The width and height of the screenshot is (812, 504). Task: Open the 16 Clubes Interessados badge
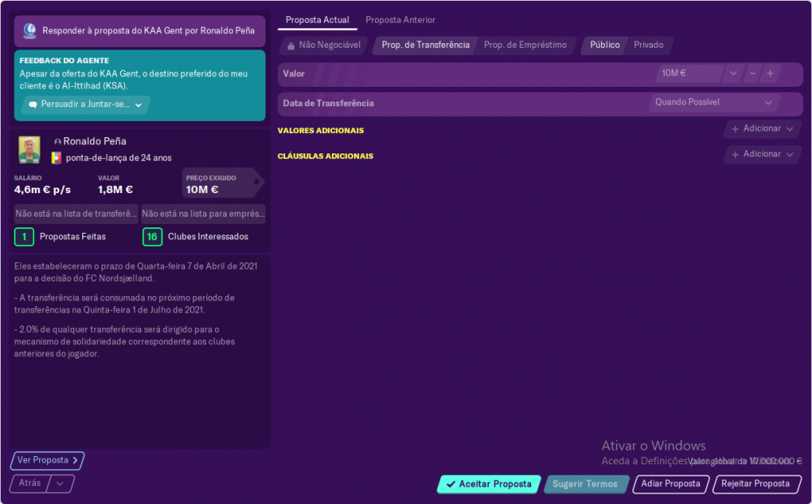pyautogui.click(x=153, y=237)
